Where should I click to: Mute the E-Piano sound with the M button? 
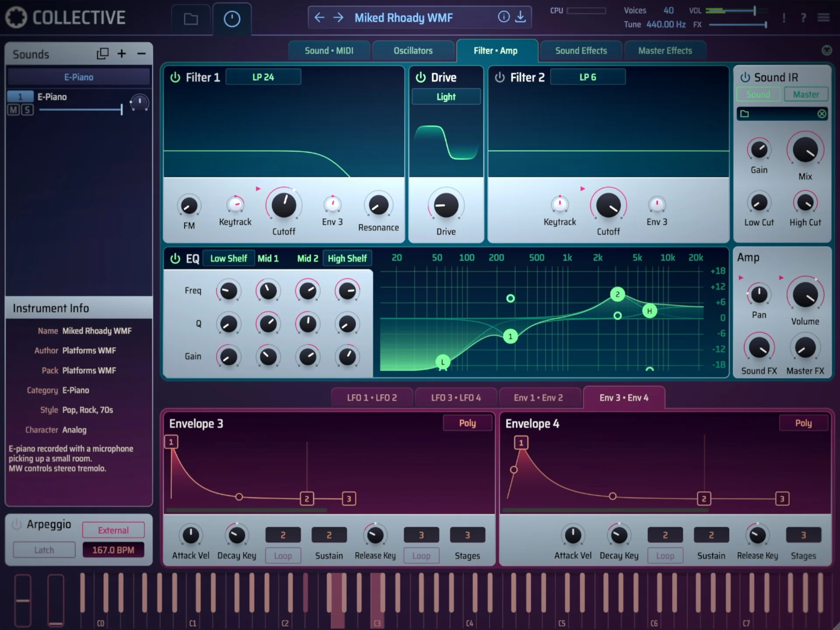tap(13, 109)
